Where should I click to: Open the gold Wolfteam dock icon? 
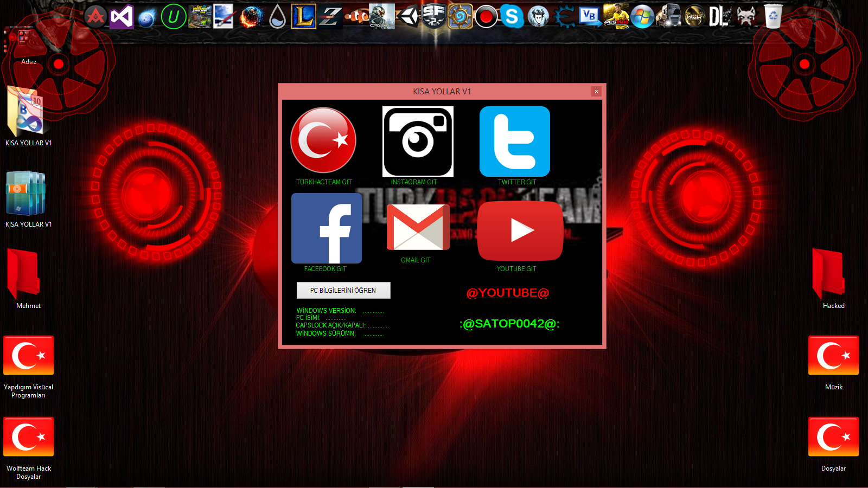(694, 17)
